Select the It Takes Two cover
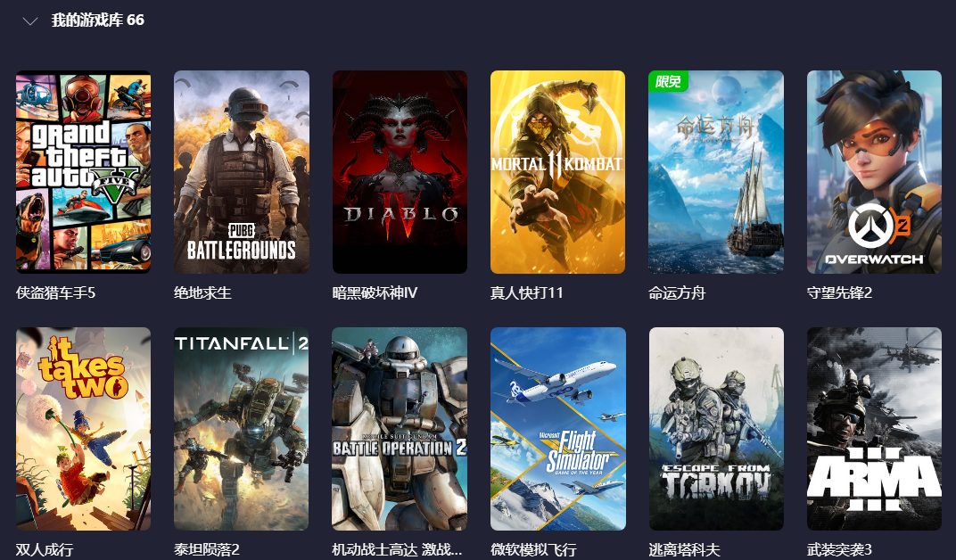Viewport: 956px width, 560px height. tap(83, 428)
